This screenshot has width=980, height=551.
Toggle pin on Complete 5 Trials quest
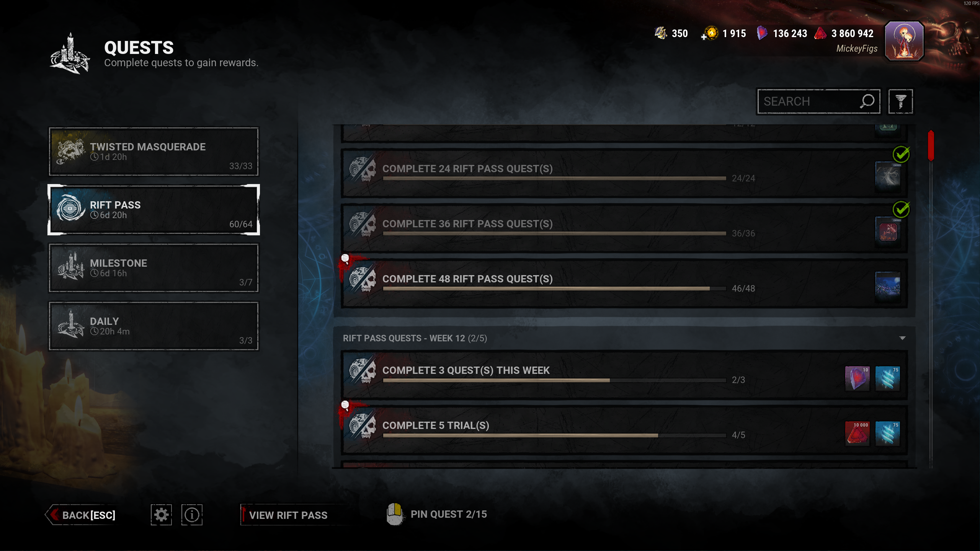coord(345,405)
